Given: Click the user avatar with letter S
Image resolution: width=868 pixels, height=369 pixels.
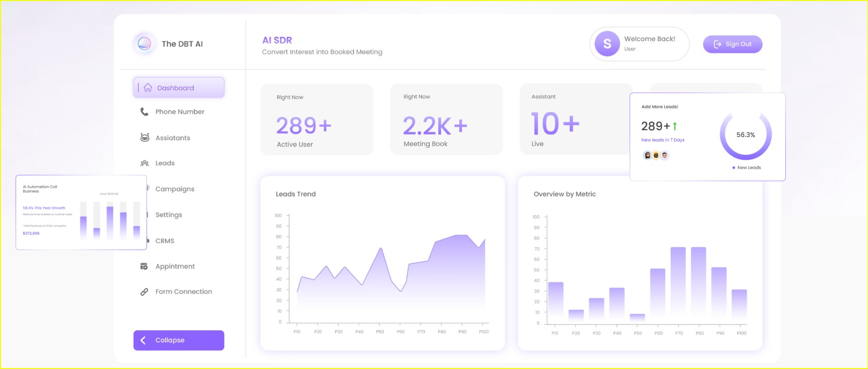Looking at the screenshot, I should click(607, 44).
